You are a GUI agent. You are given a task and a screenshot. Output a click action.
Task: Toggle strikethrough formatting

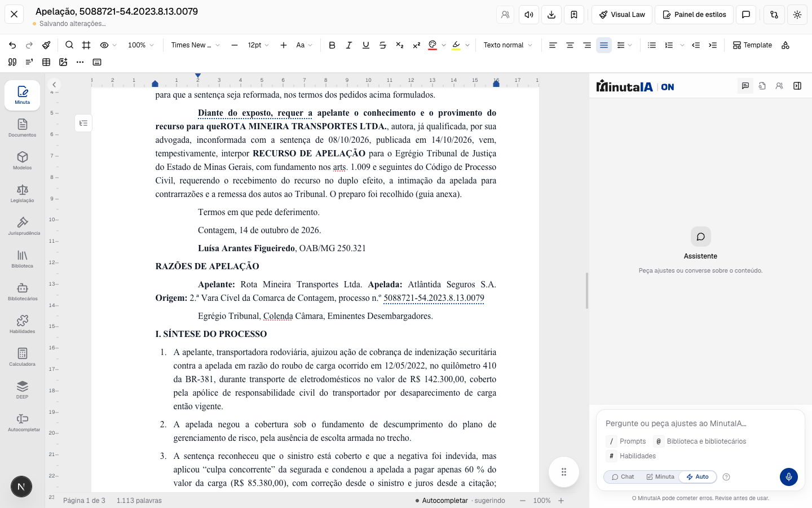(x=383, y=45)
